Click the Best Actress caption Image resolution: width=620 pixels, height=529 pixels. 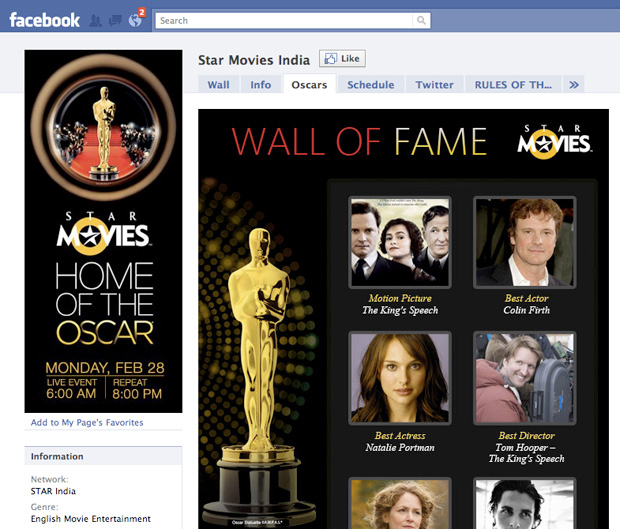(400, 435)
